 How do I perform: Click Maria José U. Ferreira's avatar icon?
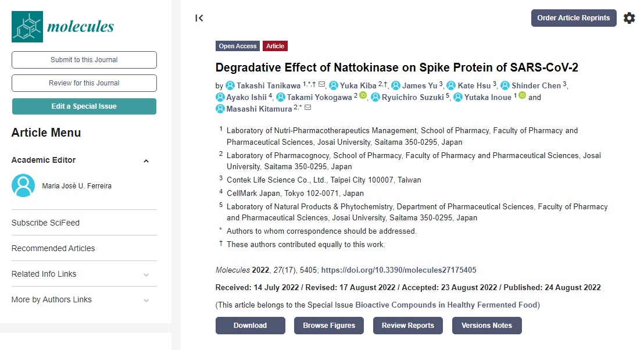pos(23,185)
